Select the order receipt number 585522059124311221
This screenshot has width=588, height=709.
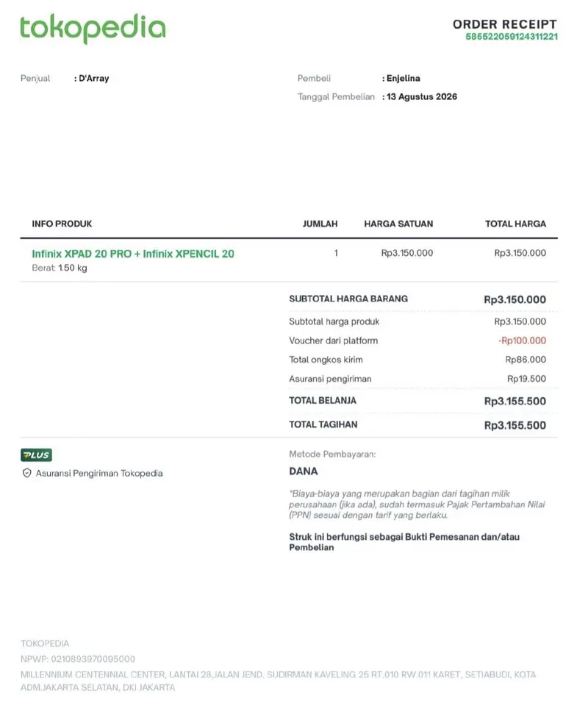(511, 37)
